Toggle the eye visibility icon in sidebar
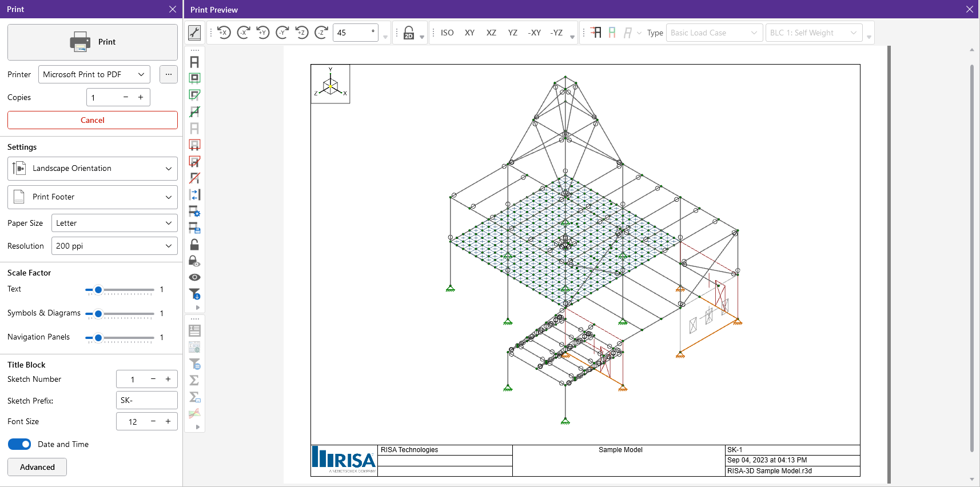 pos(194,277)
